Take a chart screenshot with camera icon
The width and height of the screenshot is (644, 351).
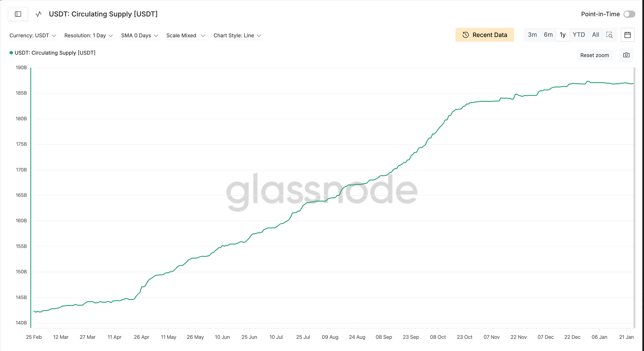pos(626,55)
